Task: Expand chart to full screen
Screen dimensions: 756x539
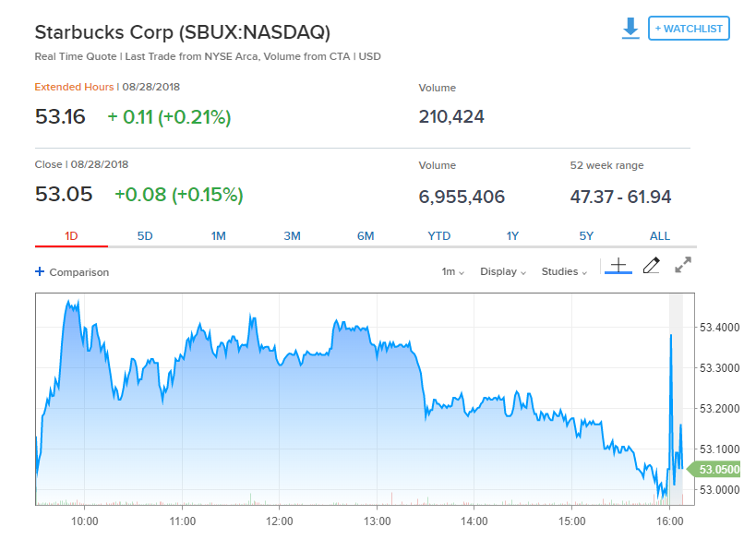Action: pyautogui.click(x=683, y=266)
